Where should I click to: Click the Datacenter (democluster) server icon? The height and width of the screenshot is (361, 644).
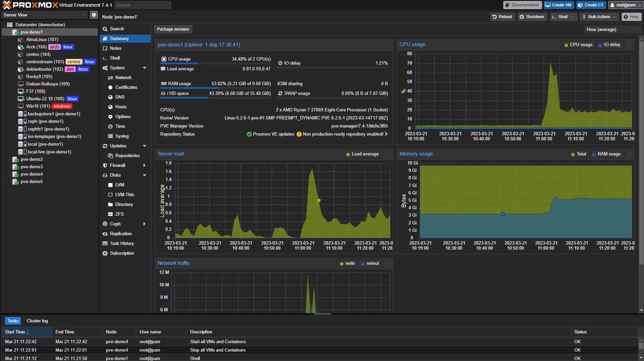pos(10,25)
